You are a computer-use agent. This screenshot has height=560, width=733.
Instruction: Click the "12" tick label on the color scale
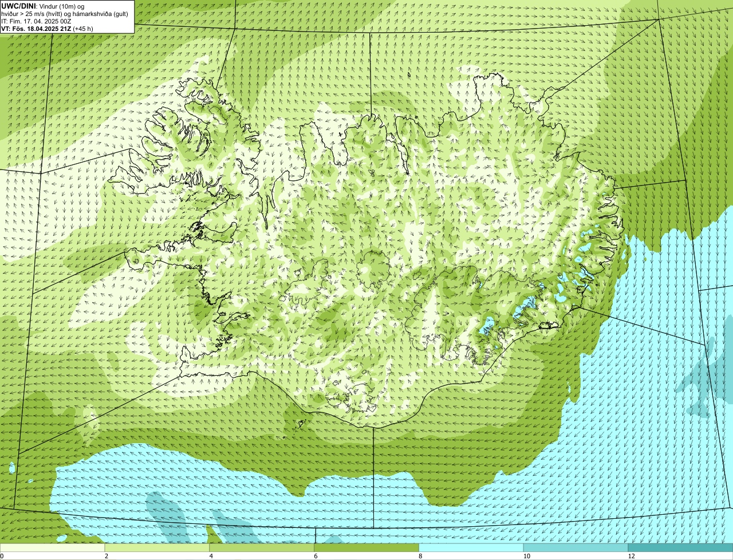point(631,556)
